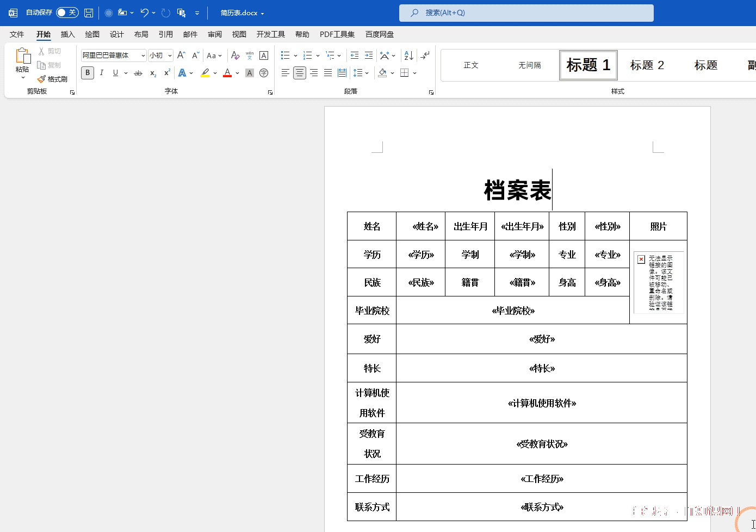The image size is (756, 532).
Task: Click the sort A-Z icon
Action: pos(408,55)
